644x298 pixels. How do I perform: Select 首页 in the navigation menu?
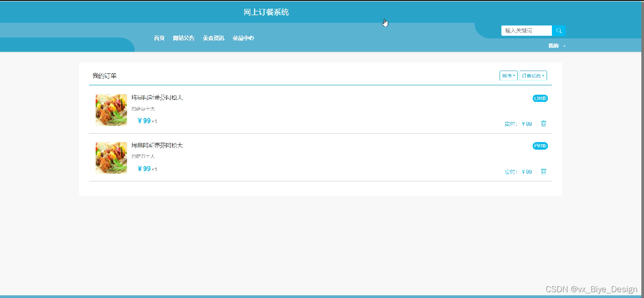point(159,38)
